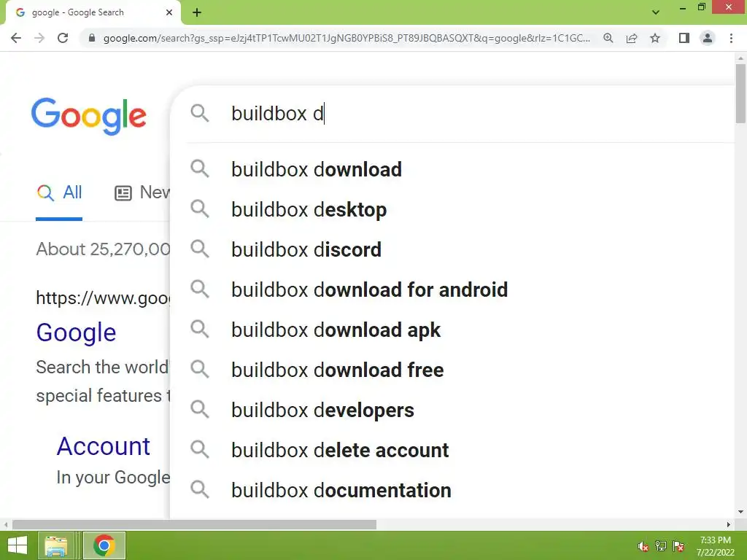747x560 pixels.
Task: Share this page via address bar icon
Action: (632, 38)
